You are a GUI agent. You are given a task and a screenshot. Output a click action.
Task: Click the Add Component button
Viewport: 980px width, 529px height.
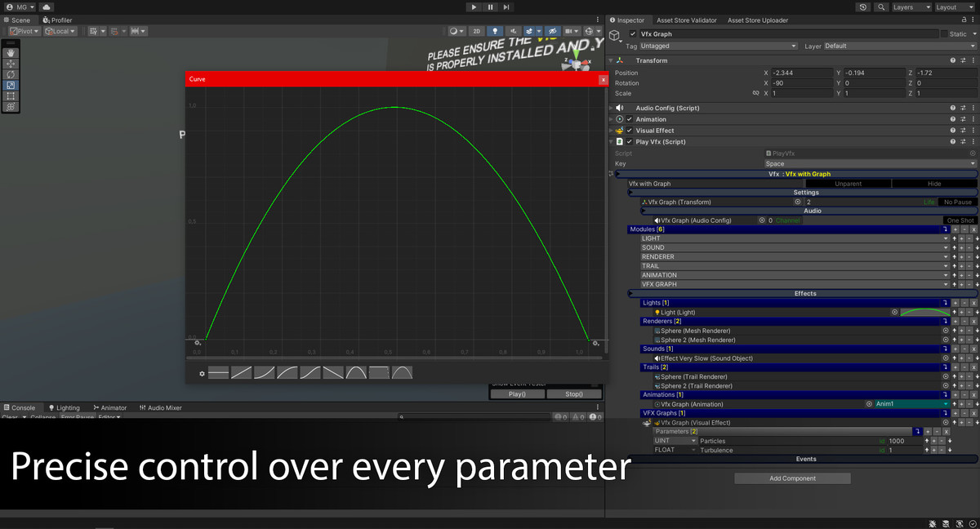pyautogui.click(x=792, y=478)
